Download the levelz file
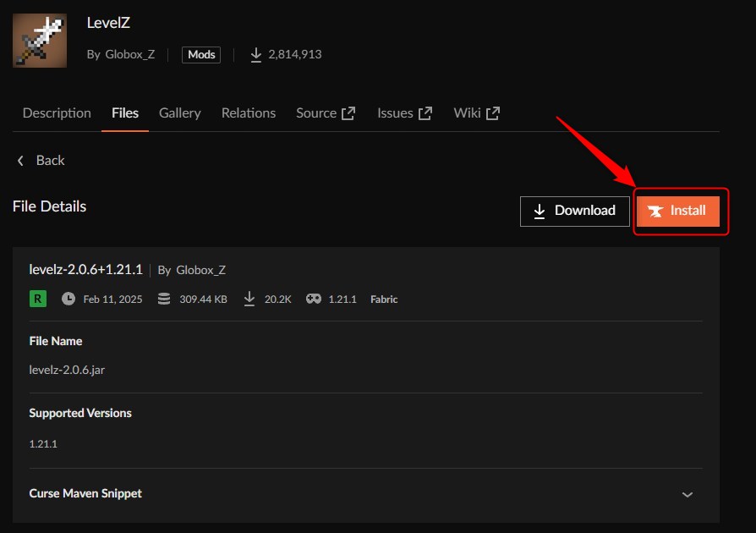This screenshot has width=756, height=533. (x=575, y=212)
